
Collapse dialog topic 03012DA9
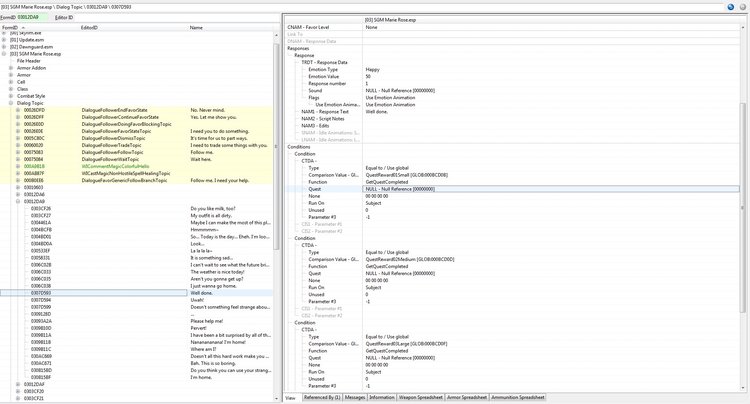18,202
